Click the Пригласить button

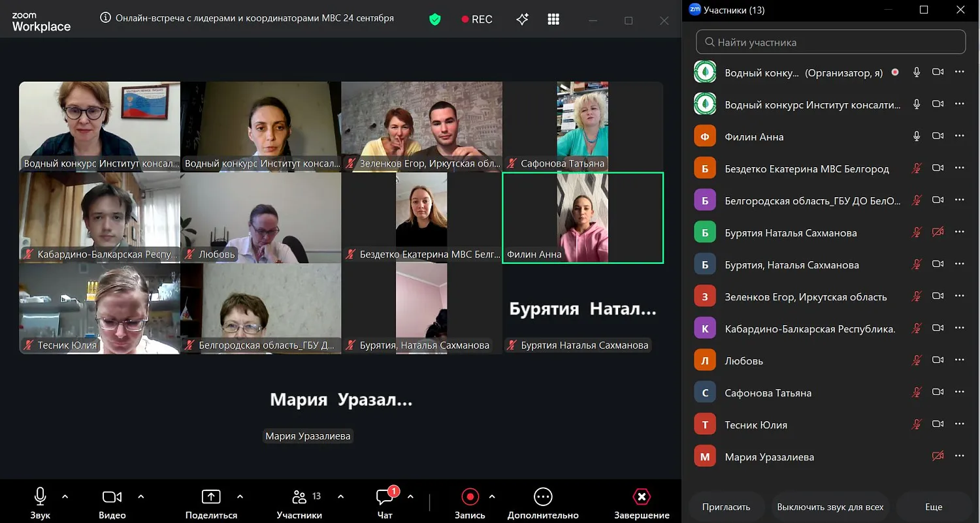point(726,507)
